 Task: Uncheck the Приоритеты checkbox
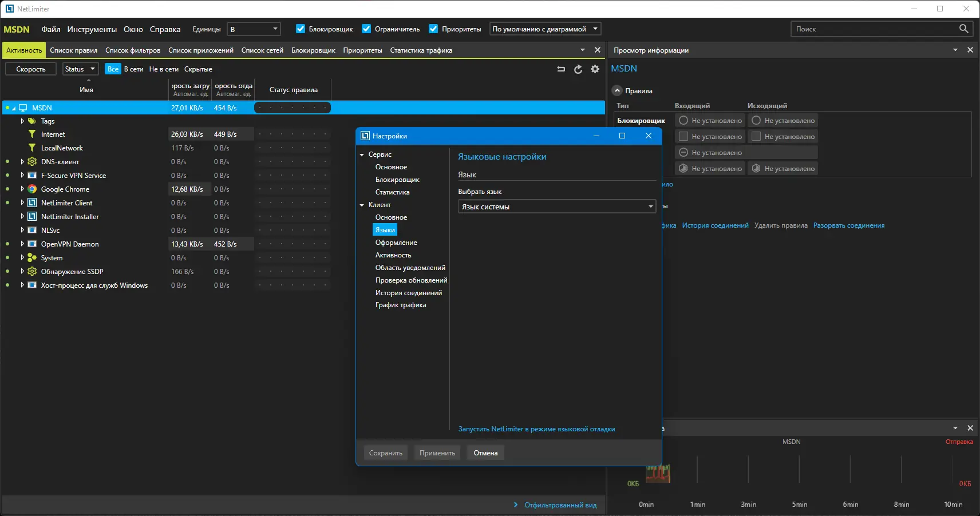433,29
